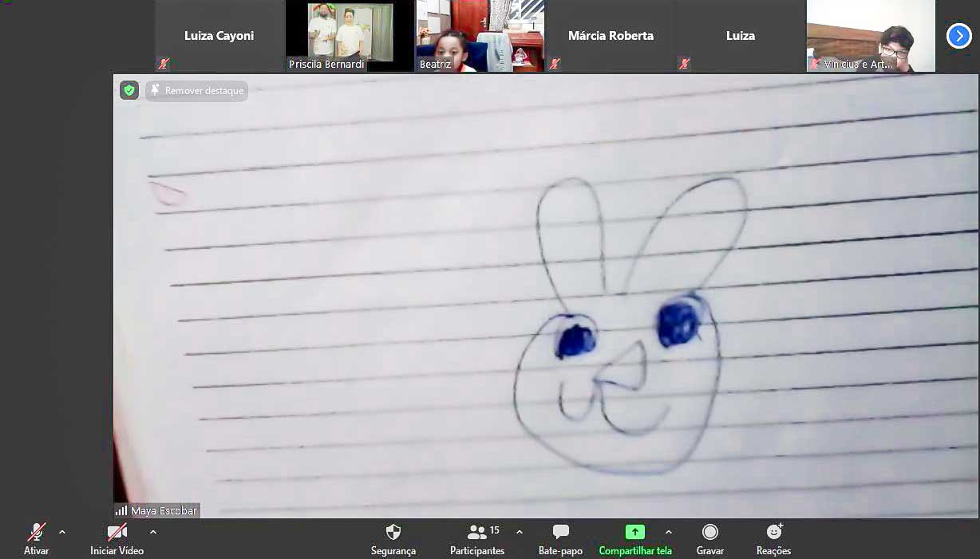980x559 pixels.
Task: Click the Maya Escobar name label
Action: point(163,510)
